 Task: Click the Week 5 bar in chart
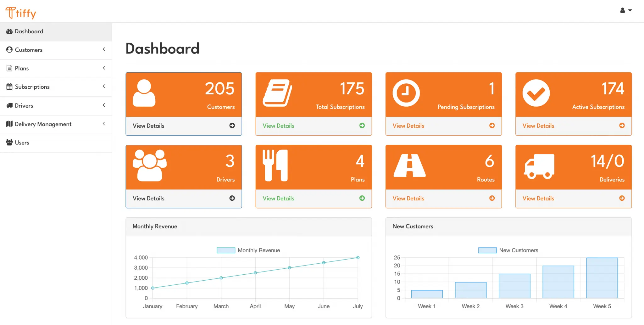coord(602,278)
